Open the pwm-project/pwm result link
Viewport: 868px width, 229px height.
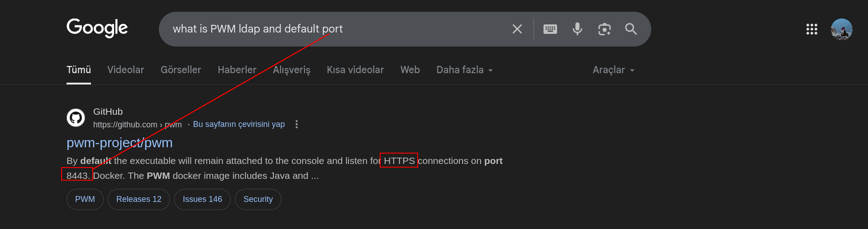coord(119,143)
